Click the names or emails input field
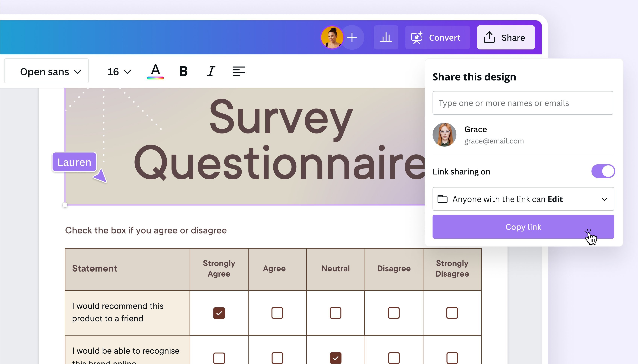 tap(523, 103)
